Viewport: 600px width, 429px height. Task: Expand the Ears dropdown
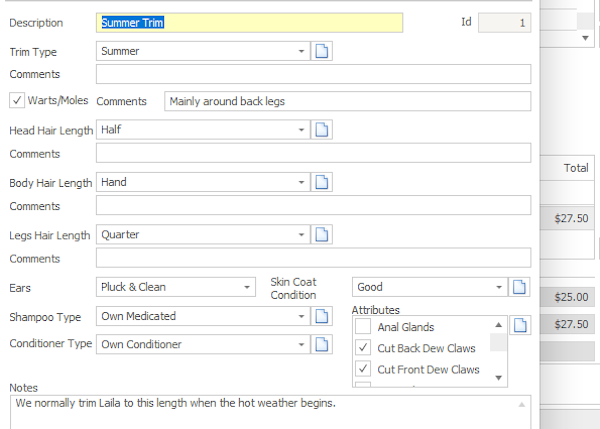(247, 287)
